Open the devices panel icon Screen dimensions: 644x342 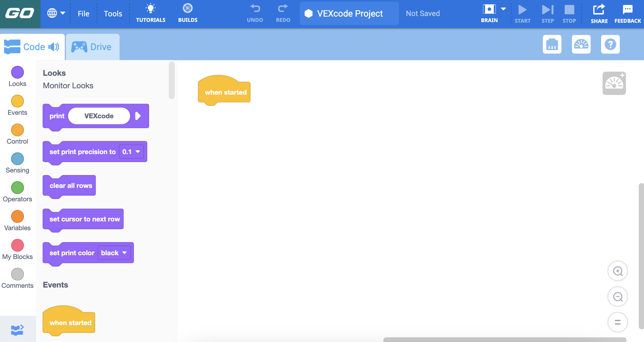click(x=552, y=44)
